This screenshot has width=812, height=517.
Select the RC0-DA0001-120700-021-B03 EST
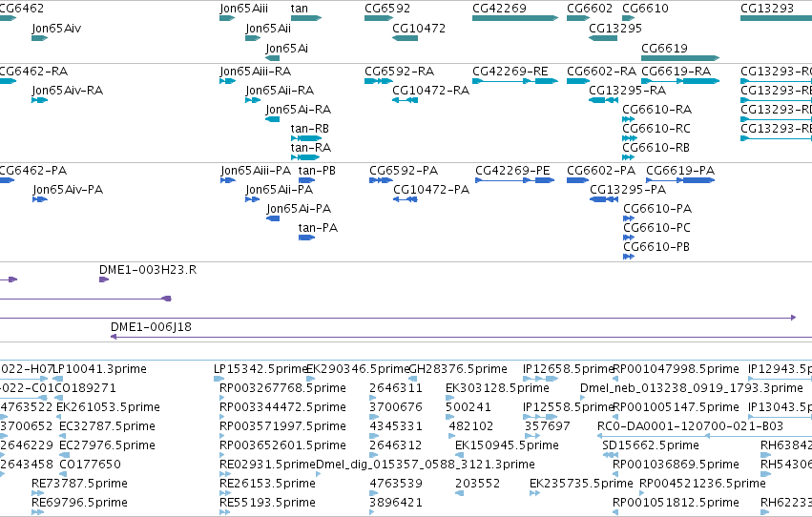(705, 436)
